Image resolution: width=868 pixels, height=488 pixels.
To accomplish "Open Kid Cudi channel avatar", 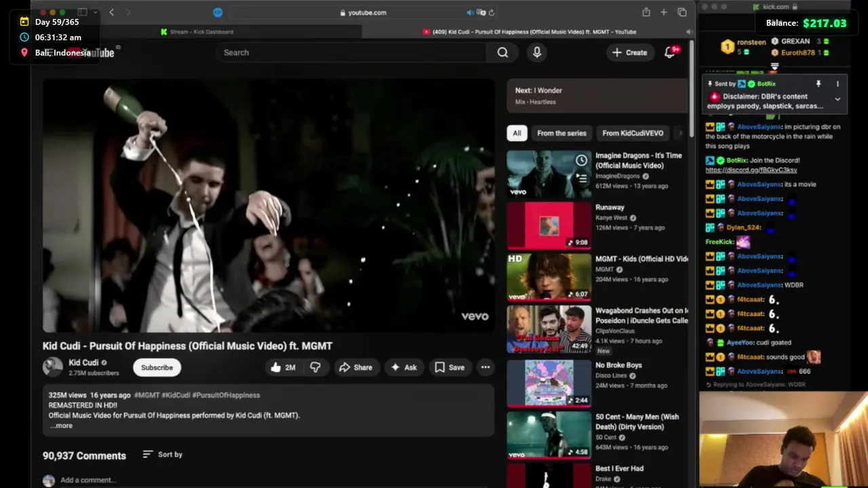I will tap(53, 367).
